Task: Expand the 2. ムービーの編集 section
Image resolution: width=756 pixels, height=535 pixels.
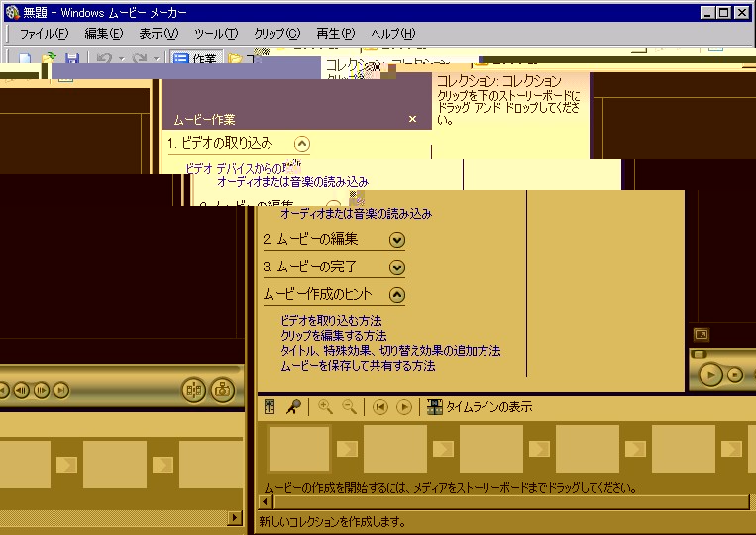Action: (397, 240)
